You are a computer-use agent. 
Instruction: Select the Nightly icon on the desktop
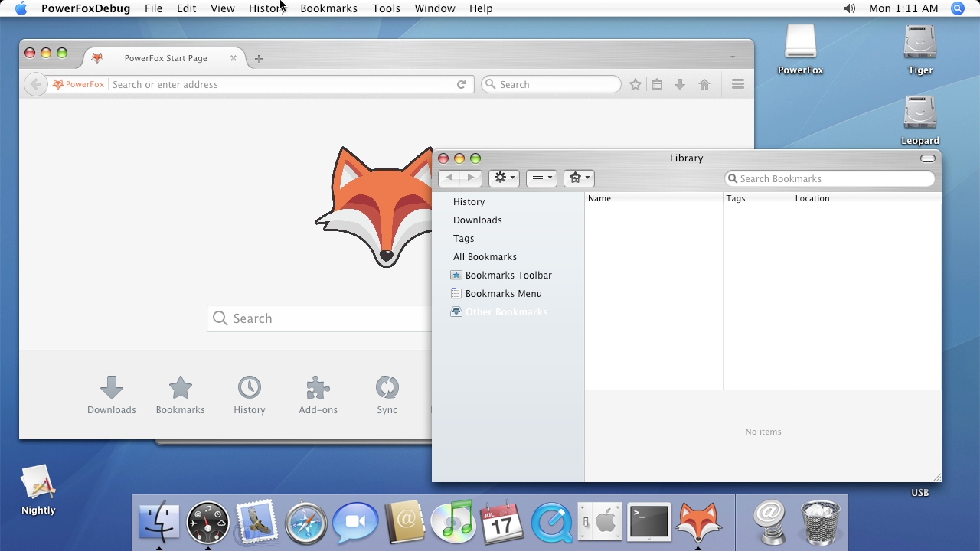coord(38,491)
